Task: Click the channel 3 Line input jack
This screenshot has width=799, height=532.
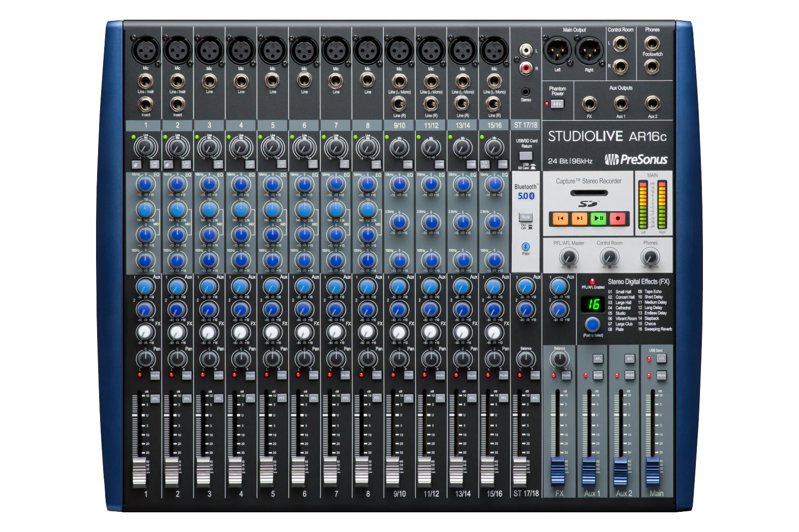Action: 209,81
